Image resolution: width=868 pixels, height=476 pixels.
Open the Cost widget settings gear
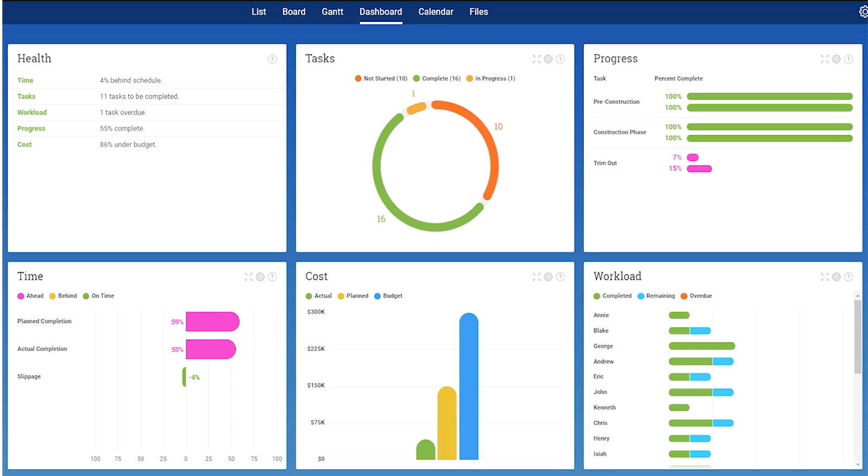[548, 277]
